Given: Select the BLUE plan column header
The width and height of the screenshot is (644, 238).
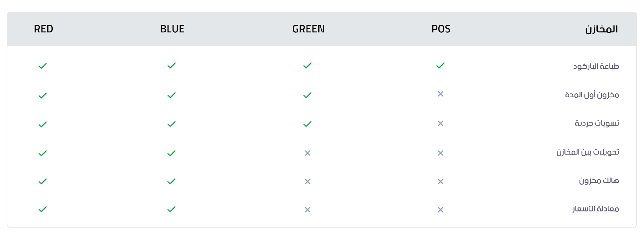Looking at the screenshot, I should tap(172, 29).
